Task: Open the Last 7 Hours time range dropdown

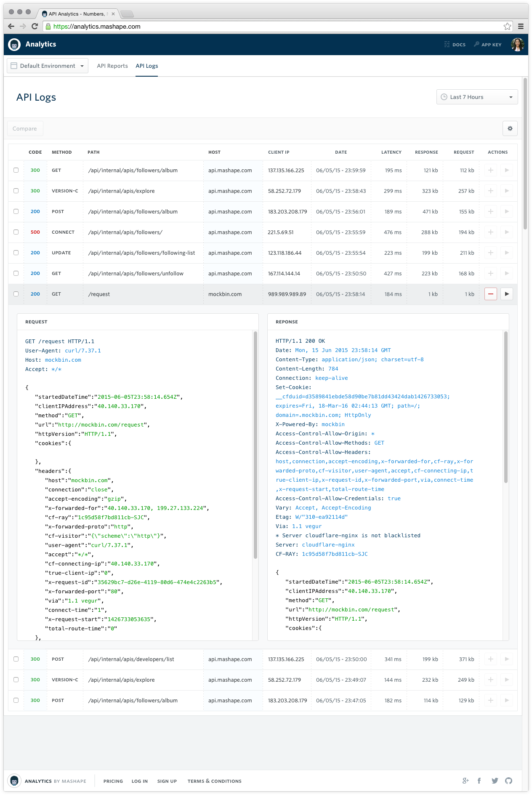Action: [477, 97]
